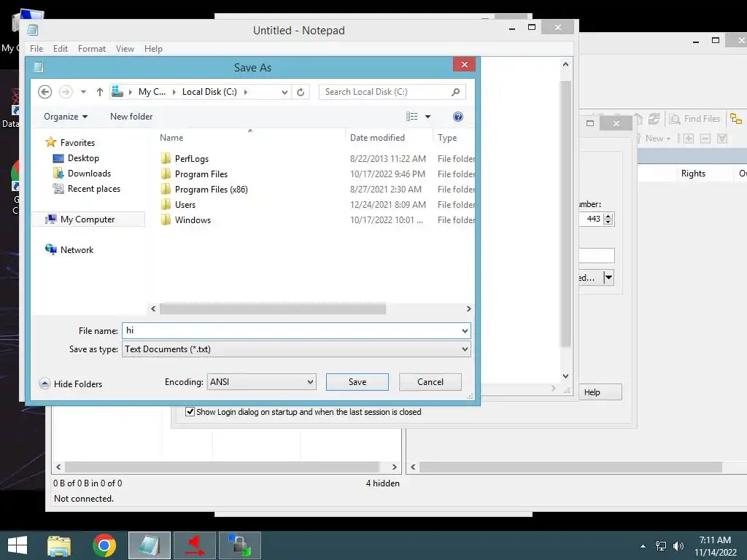Open the Save As help icon

458,117
